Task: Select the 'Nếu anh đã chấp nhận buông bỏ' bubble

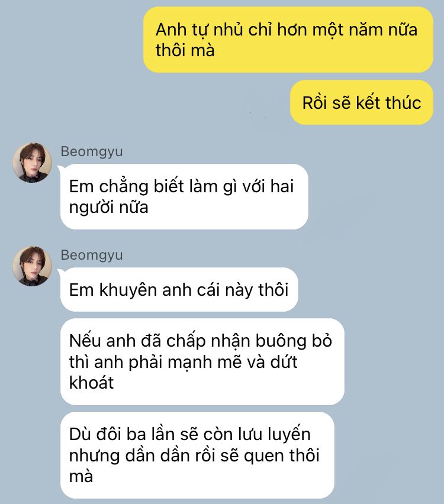Action: [x=202, y=361]
